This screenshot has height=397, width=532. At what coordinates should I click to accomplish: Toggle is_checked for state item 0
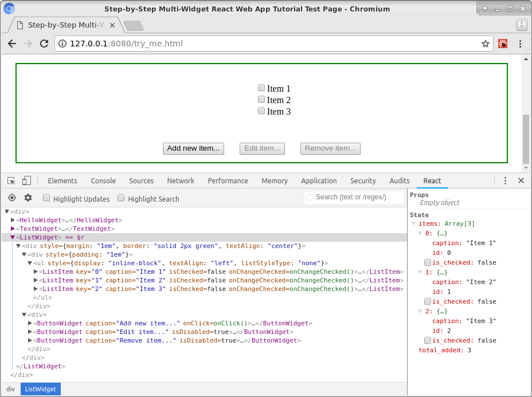(x=427, y=262)
